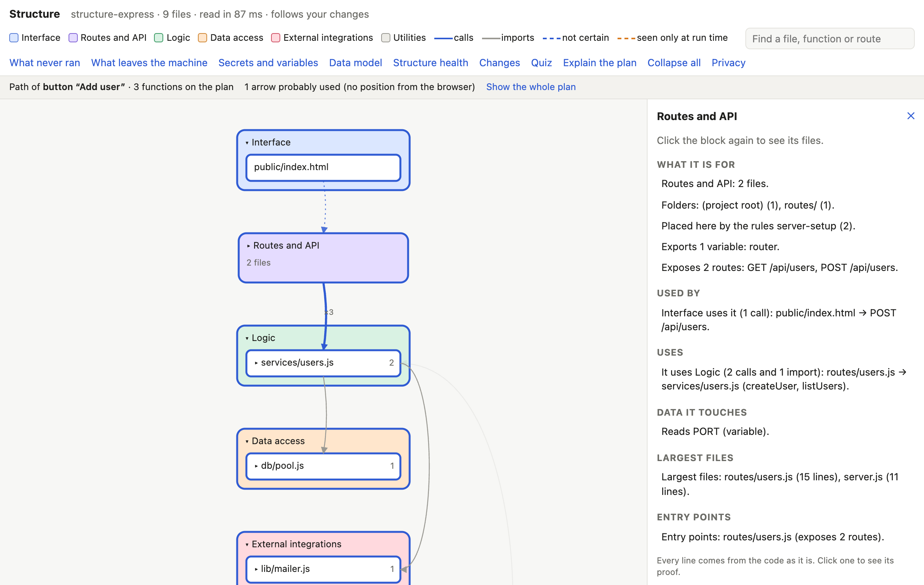
Task: Expand the db/pool.js file node
Action: click(x=256, y=466)
